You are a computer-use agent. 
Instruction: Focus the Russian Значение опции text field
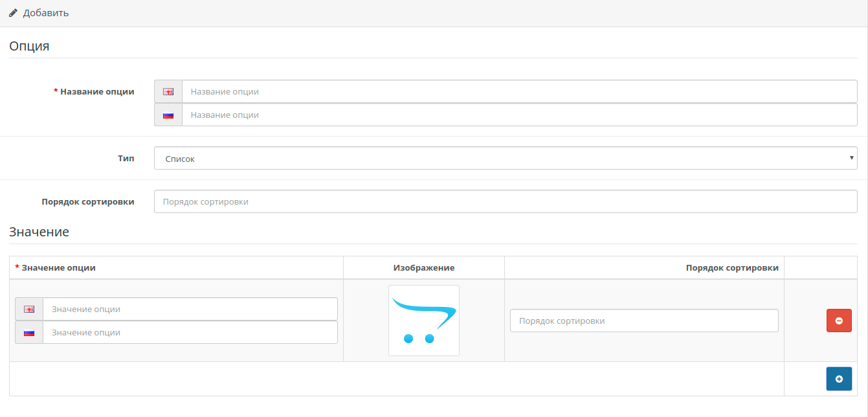[x=190, y=333]
